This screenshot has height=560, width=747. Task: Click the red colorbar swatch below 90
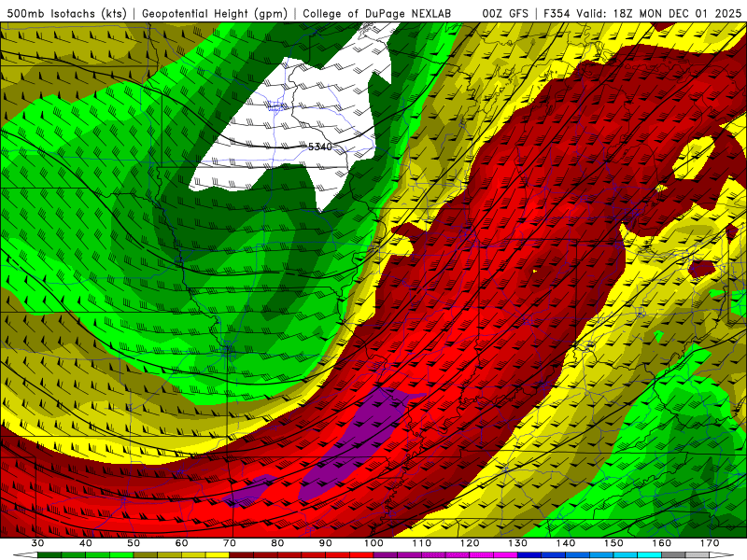click(x=338, y=555)
